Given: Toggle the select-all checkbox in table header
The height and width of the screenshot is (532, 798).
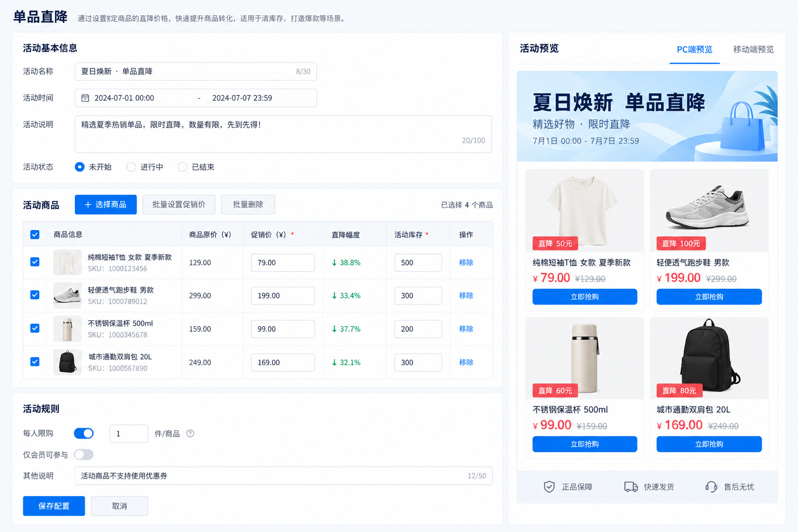Looking at the screenshot, I should (x=35, y=234).
